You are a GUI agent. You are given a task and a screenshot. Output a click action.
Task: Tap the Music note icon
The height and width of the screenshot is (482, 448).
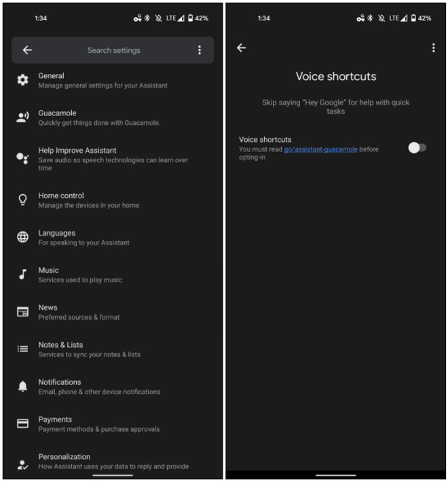22,274
